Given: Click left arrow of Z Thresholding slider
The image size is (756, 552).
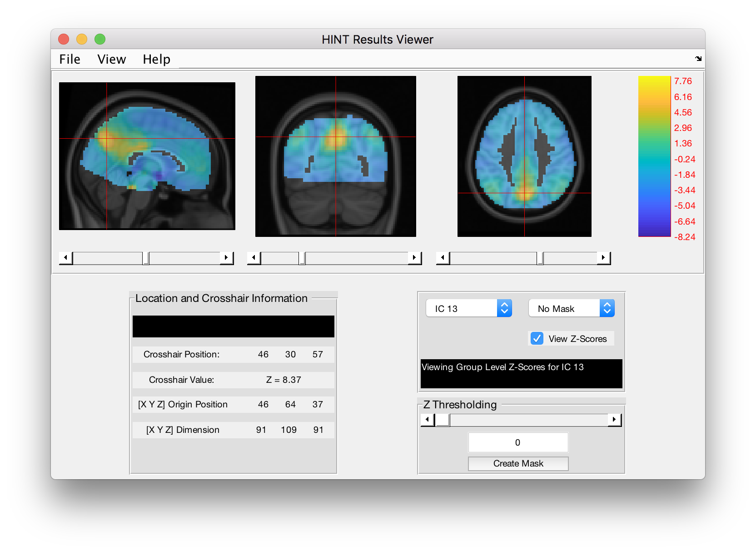Looking at the screenshot, I should [x=428, y=420].
